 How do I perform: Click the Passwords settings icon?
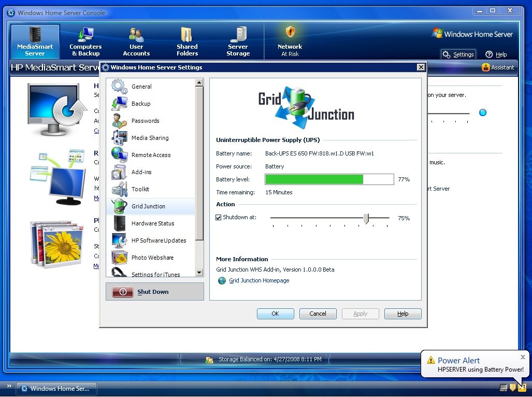[x=120, y=120]
